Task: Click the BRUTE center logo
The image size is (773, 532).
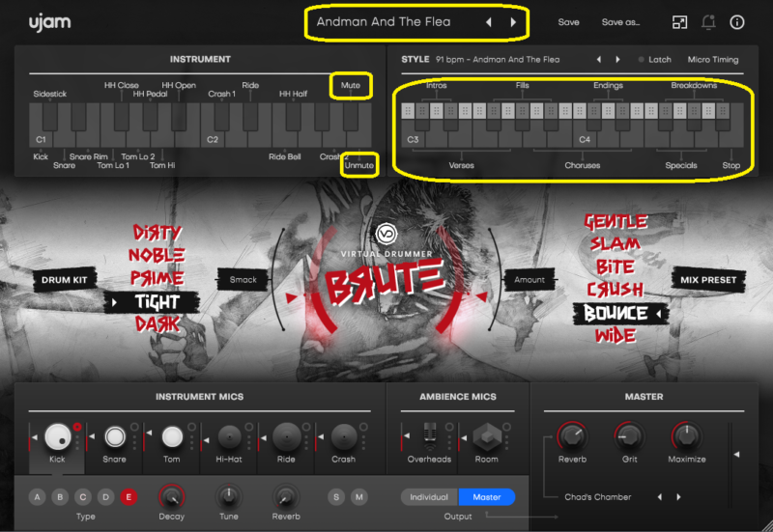Action: click(386, 283)
